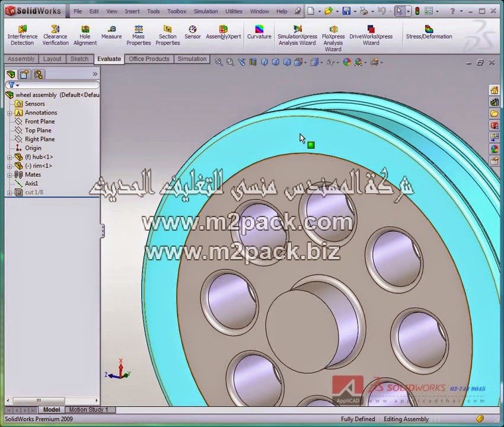This screenshot has width=504, height=427.
Task: Switch to the Sketch tab
Action: point(79,59)
